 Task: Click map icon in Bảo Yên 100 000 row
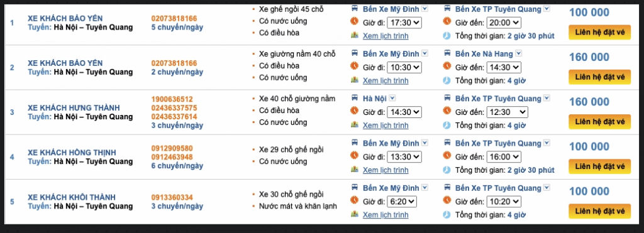click(x=355, y=36)
